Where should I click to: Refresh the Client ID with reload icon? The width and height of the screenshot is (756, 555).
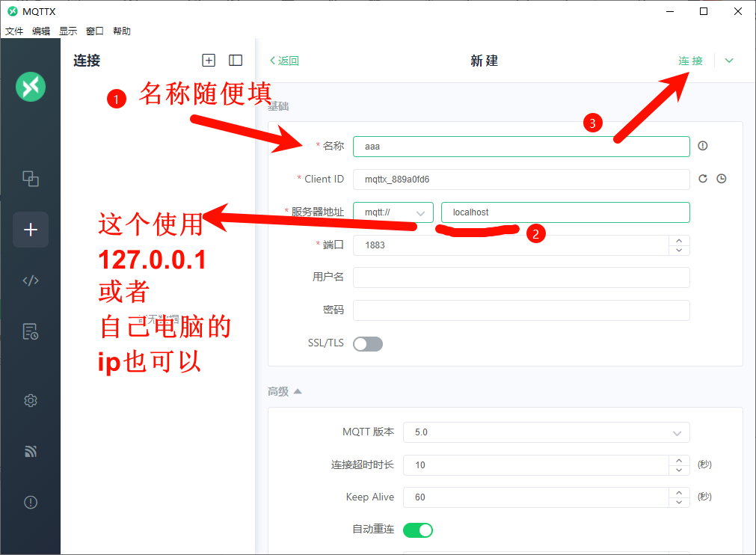click(703, 179)
